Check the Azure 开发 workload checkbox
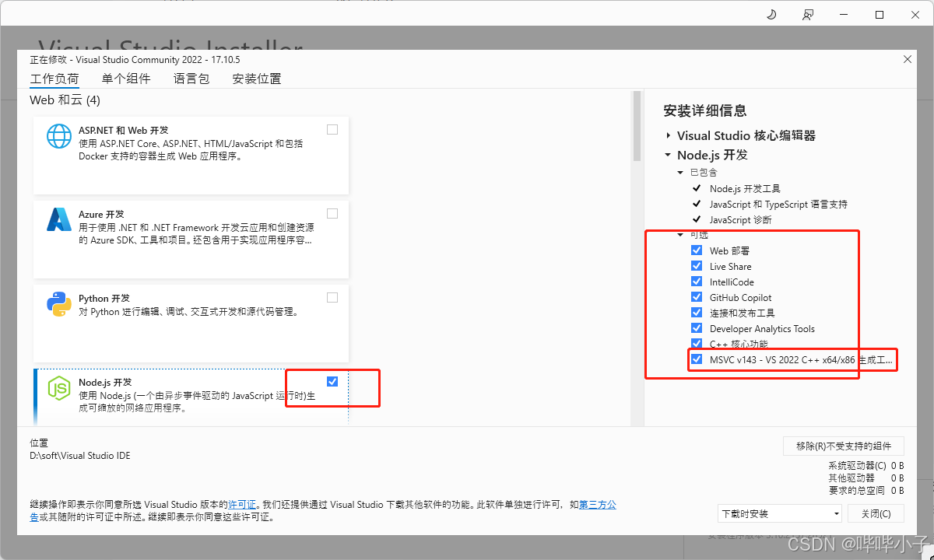This screenshot has width=934, height=560. 332,213
